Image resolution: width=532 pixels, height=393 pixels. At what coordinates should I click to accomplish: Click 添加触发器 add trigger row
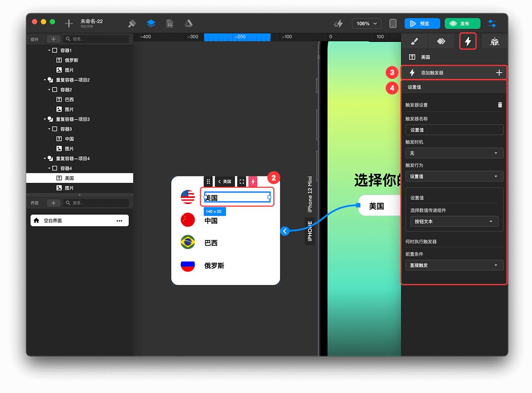coord(454,73)
